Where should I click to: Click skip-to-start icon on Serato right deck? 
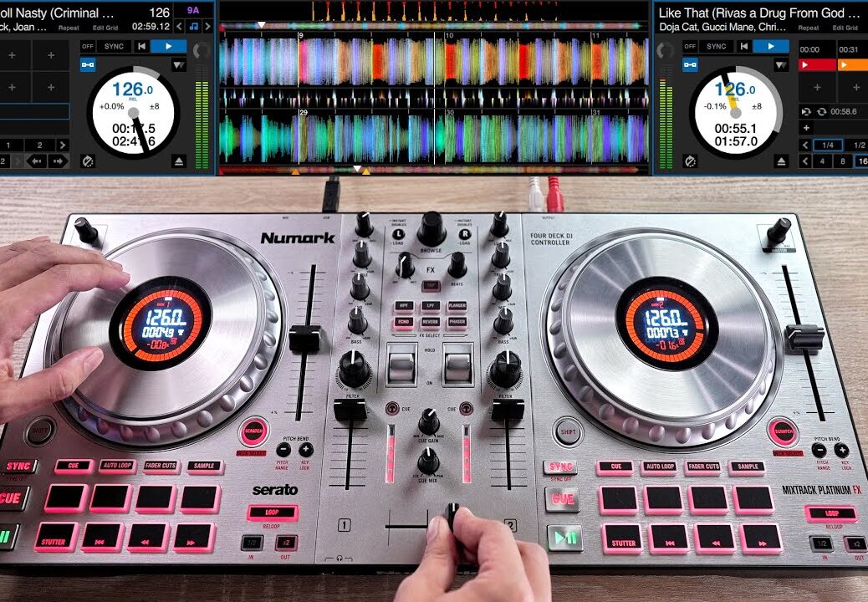click(x=744, y=47)
